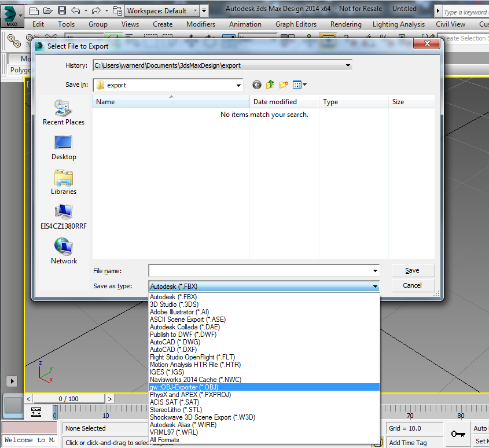Viewport: 489px width, 448px height.
Task: Open the Animation menu
Action: [245, 24]
